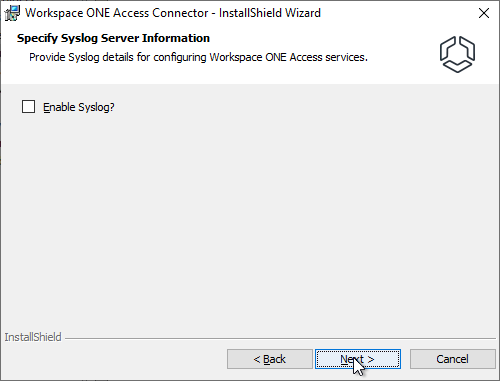Image resolution: width=500 pixels, height=381 pixels.
Task: Click the Workspace ONE Access Connector title text
Action: pyautogui.click(x=117, y=13)
